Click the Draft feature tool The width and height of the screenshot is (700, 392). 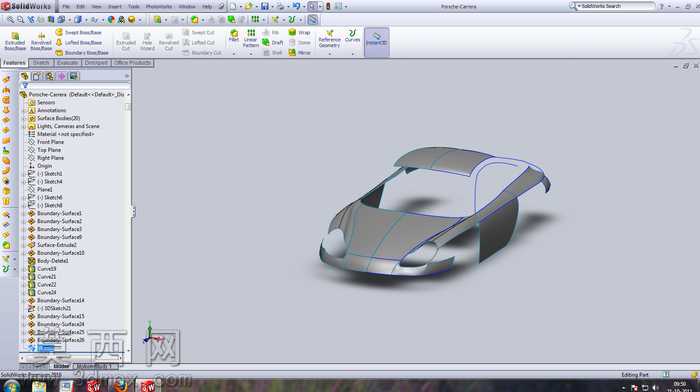tap(273, 42)
